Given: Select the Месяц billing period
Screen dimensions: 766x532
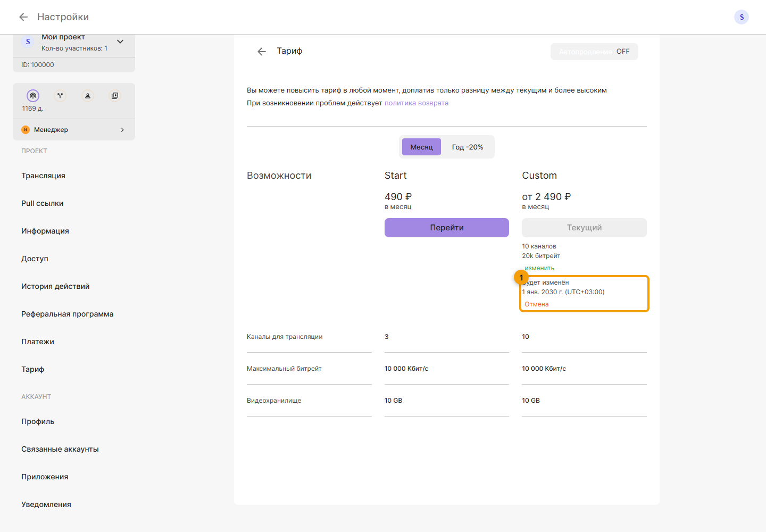Looking at the screenshot, I should 421,147.
